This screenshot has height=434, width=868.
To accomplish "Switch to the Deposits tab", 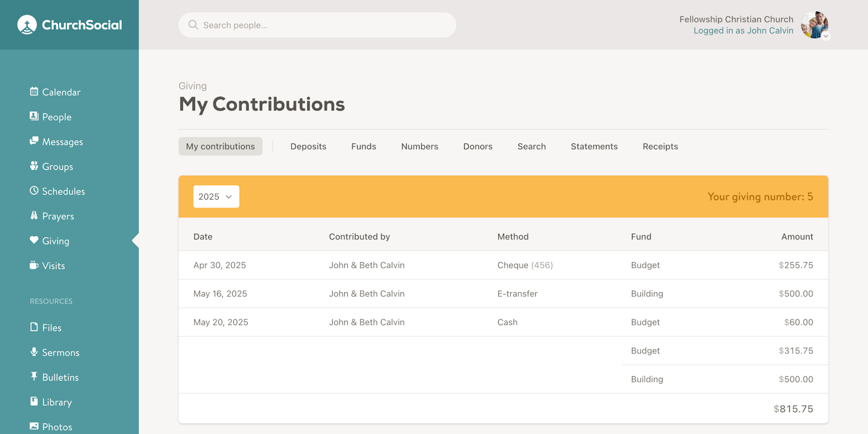I will coord(308,146).
